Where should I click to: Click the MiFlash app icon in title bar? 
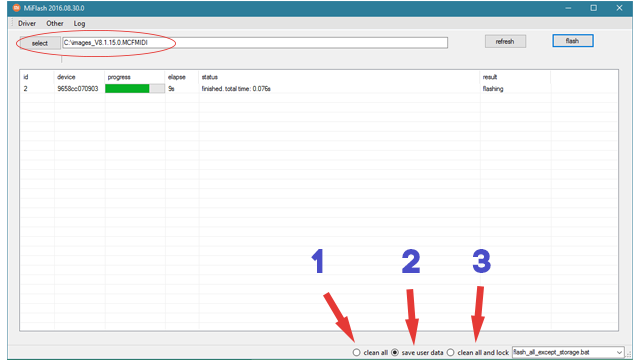[x=16, y=8]
